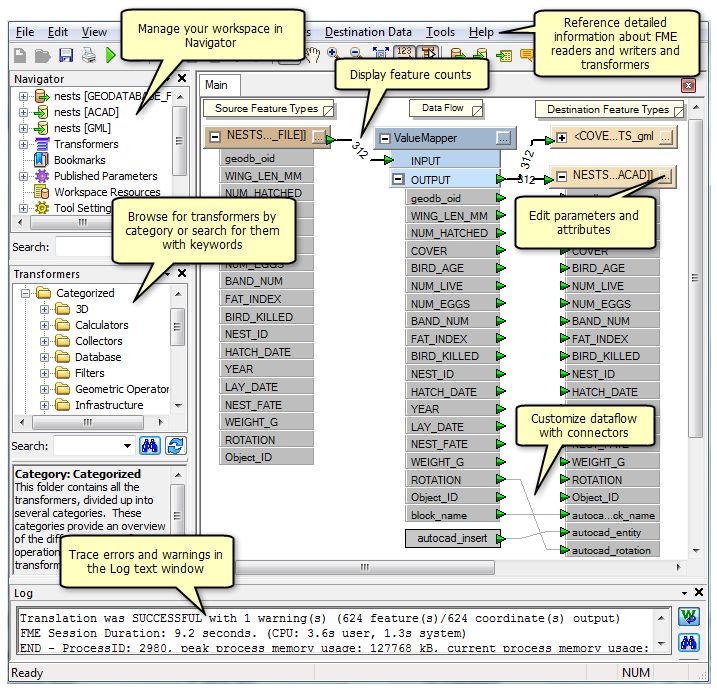Click the binoculars icon in Log panel
Viewport: 717px width, 691px height.
pos(688,641)
